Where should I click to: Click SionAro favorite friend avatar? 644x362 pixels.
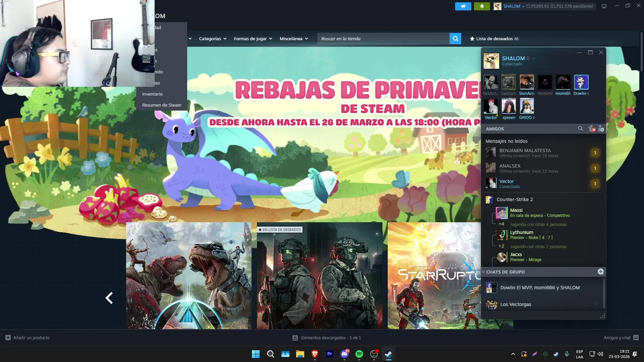tap(527, 82)
